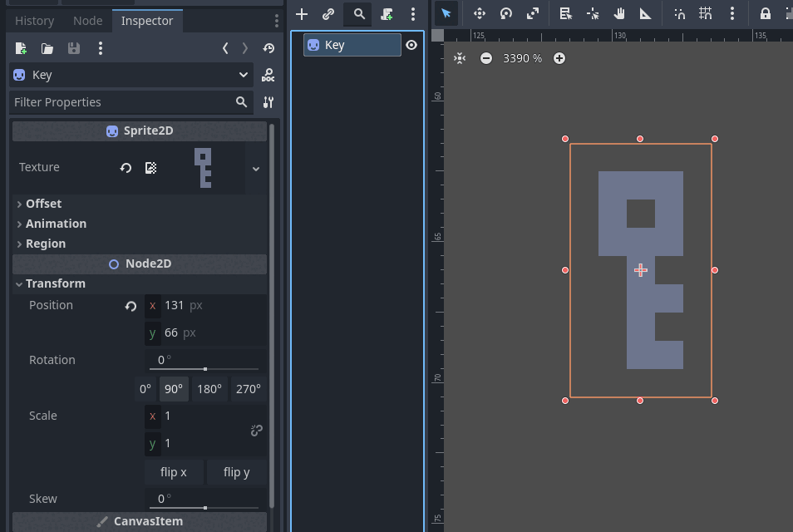Collapse the Transform property group
The height and width of the screenshot is (532, 793).
(x=140, y=283)
